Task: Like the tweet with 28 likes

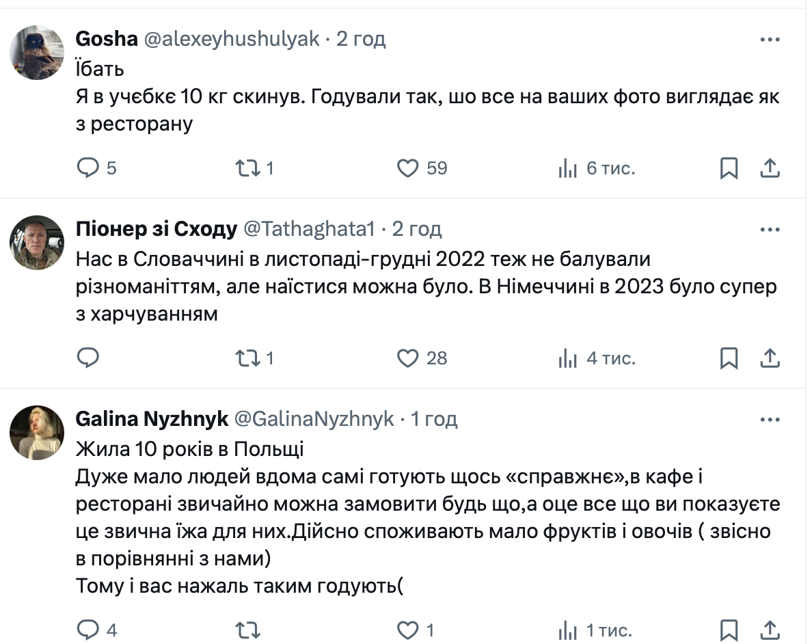Action: [x=408, y=358]
